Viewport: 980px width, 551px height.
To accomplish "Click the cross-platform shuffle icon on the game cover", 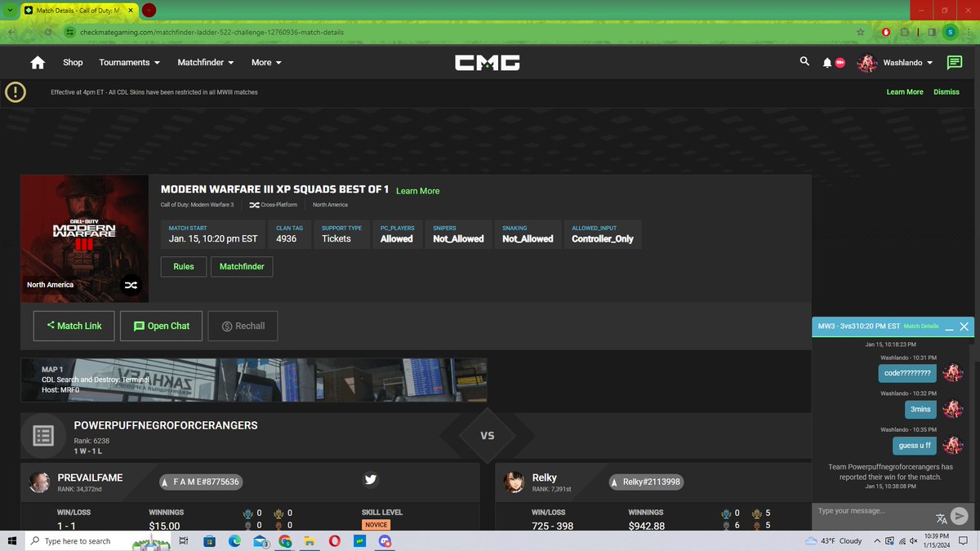I will click(x=131, y=285).
